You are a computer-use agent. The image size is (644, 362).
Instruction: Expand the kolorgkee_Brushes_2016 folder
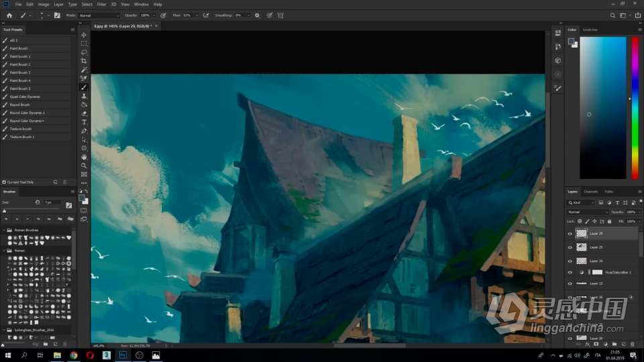coord(4,330)
